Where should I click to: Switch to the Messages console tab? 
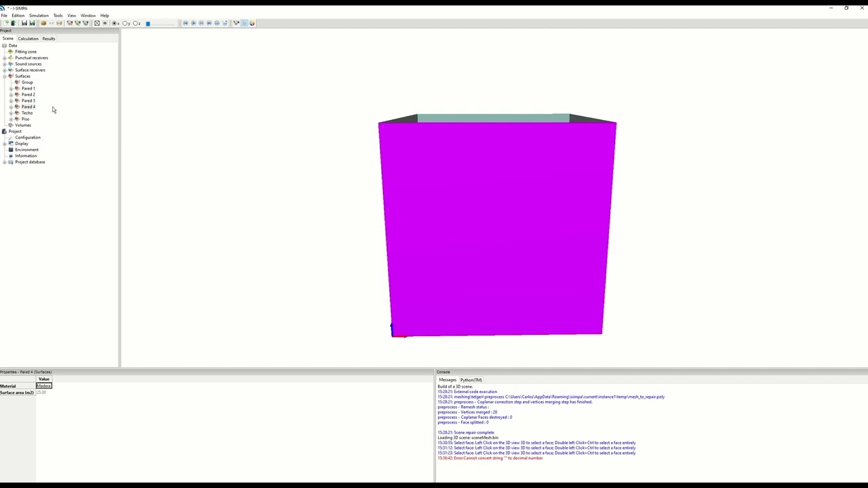448,380
